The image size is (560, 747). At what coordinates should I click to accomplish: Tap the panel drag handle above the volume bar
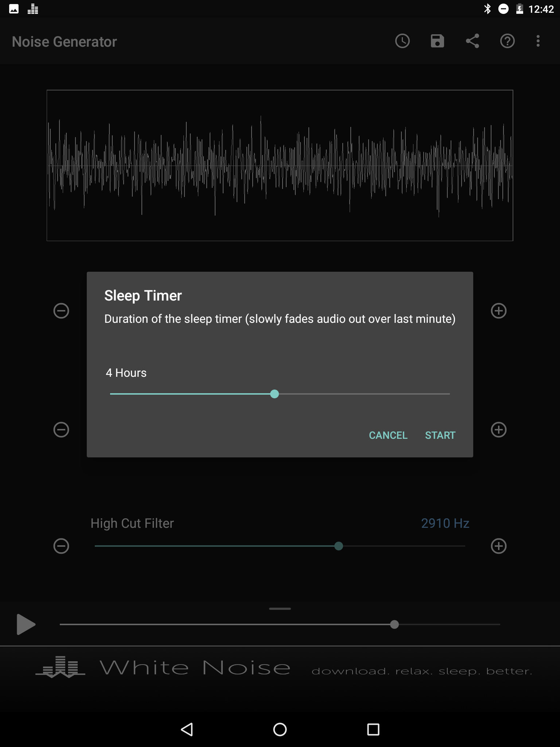tap(280, 609)
